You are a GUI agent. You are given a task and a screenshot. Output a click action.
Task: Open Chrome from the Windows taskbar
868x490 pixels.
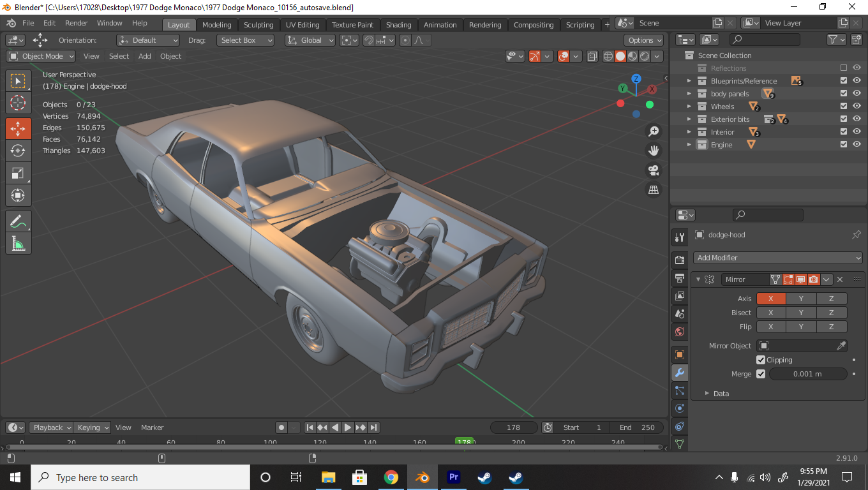(x=391, y=477)
